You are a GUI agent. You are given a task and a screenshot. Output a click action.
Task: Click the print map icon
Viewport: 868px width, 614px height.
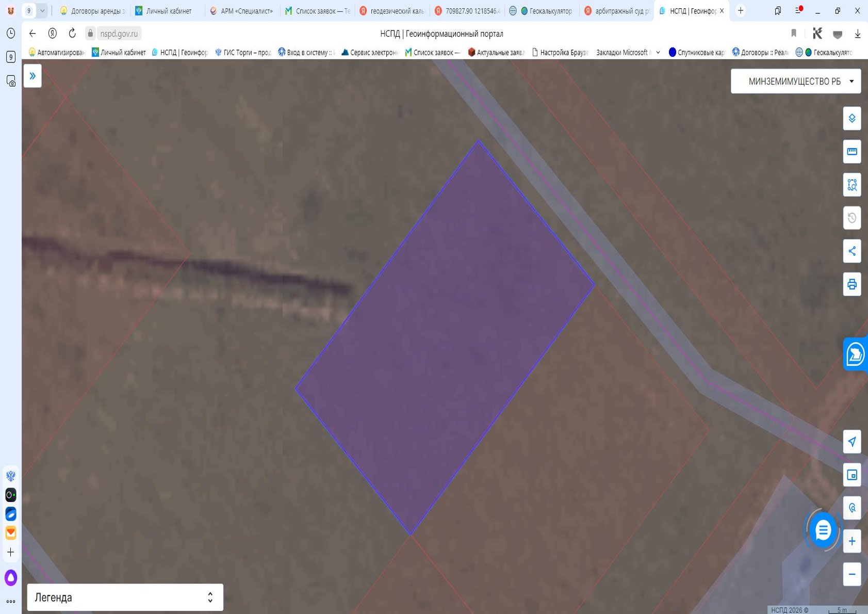(x=852, y=284)
